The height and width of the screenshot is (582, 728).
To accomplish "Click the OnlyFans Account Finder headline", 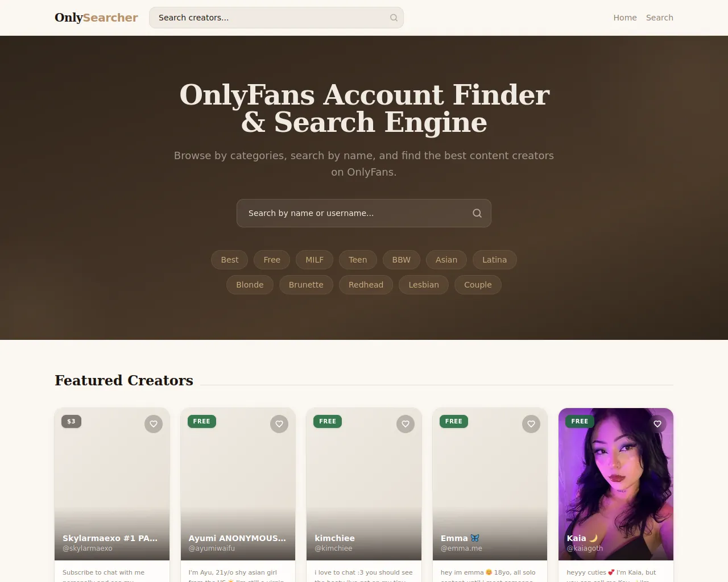I will click(x=364, y=108).
